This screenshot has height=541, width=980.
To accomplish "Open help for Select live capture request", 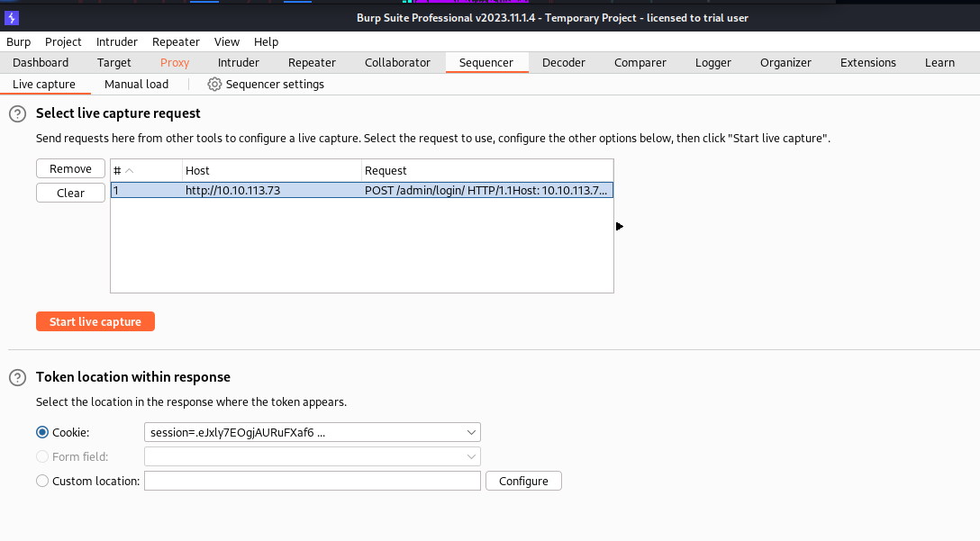I will coord(17,113).
